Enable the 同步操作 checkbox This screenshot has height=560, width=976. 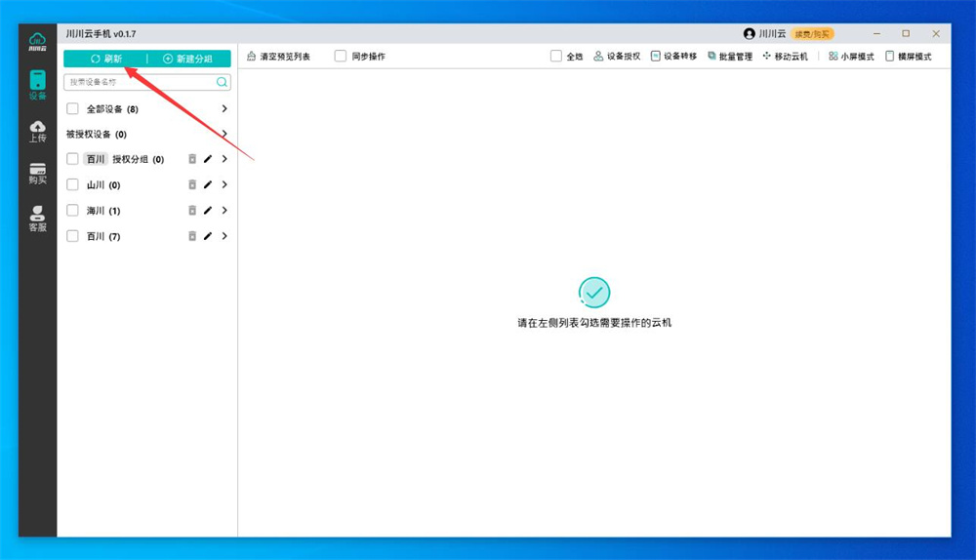point(341,56)
